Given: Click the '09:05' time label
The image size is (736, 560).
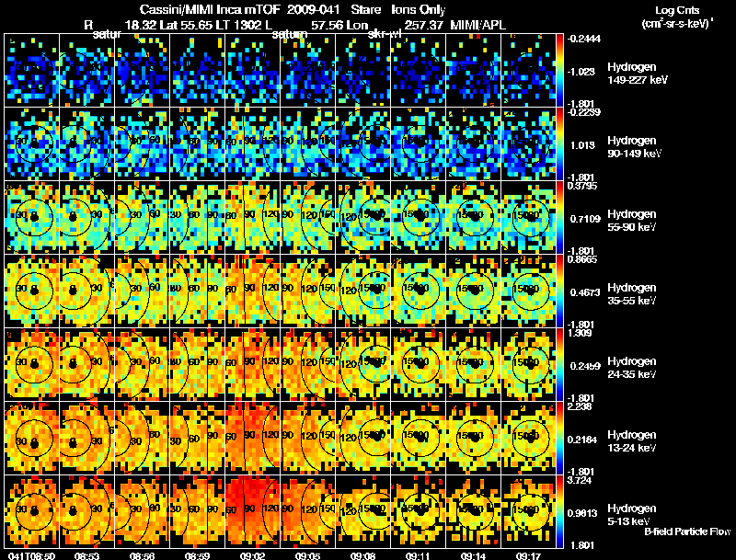Looking at the screenshot, I should (307, 555).
